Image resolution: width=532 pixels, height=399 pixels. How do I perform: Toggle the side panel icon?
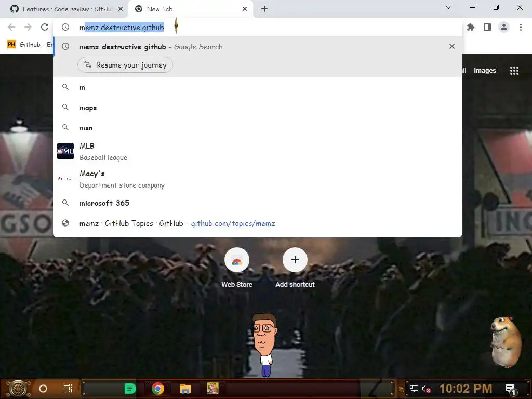coord(487,27)
